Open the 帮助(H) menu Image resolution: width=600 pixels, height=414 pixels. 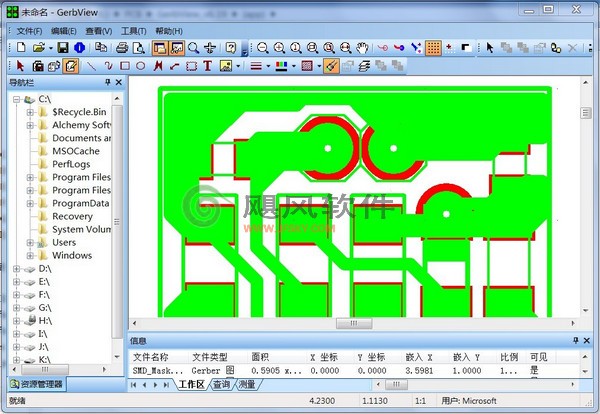pyautogui.click(x=169, y=31)
